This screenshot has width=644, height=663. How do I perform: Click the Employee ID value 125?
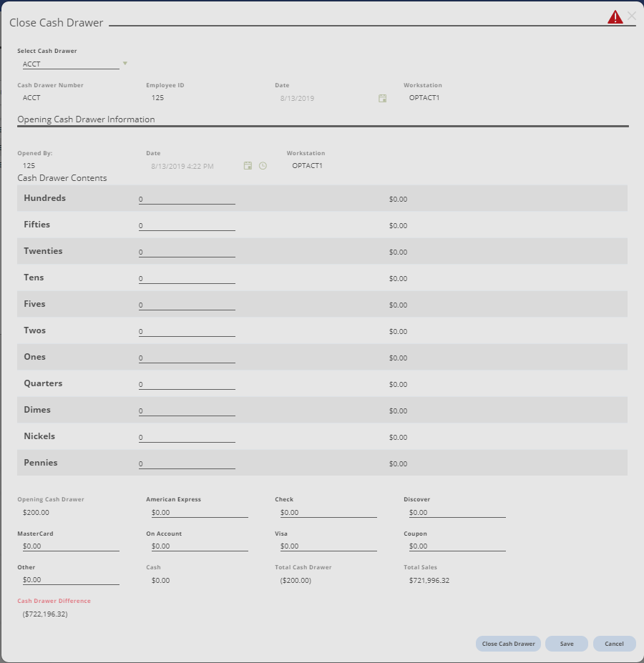(157, 98)
